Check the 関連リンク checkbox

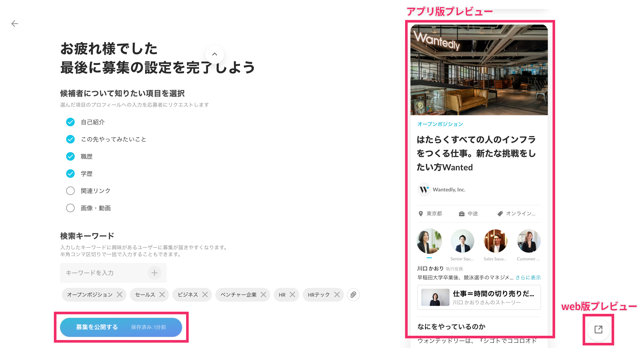coord(70,191)
